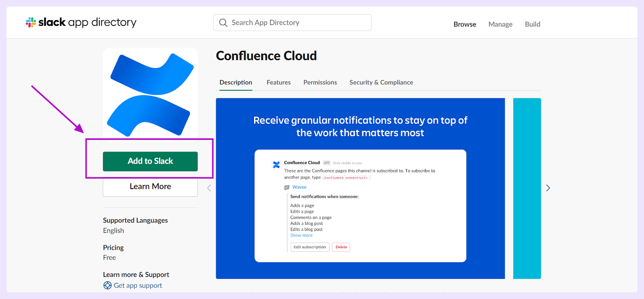Click the Add to Slack button

tap(150, 161)
